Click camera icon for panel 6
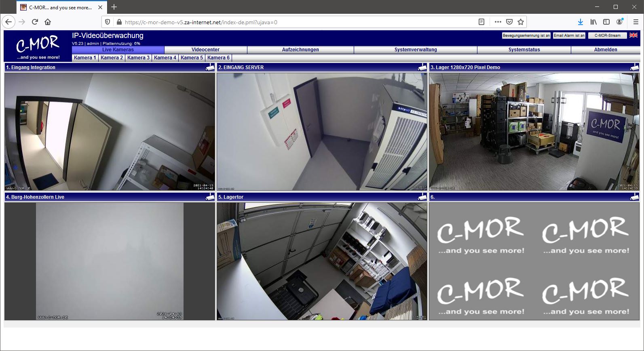644x351 pixels. (x=634, y=197)
